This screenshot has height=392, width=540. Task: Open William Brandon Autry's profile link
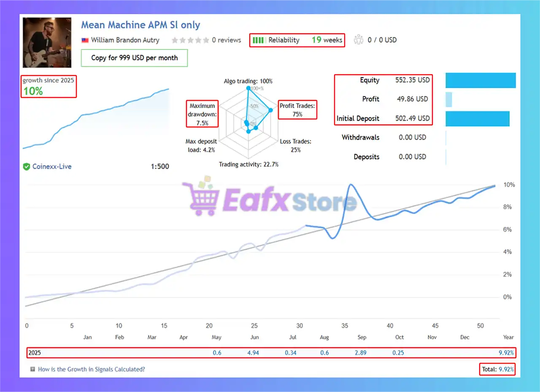tap(125, 40)
